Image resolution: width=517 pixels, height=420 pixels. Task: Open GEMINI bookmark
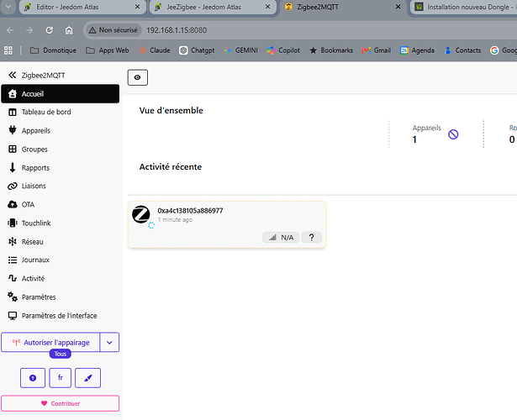pyautogui.click(x=240, y=50)
